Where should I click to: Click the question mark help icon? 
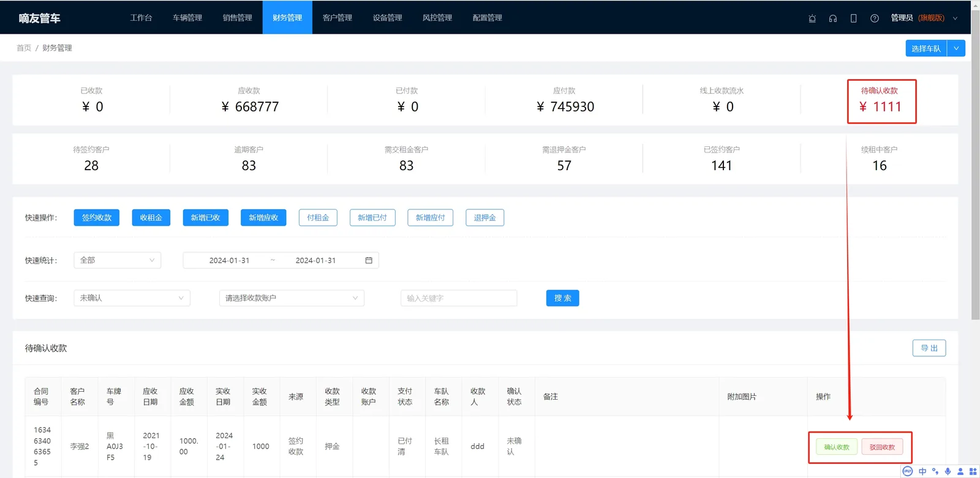coord(875,18)
